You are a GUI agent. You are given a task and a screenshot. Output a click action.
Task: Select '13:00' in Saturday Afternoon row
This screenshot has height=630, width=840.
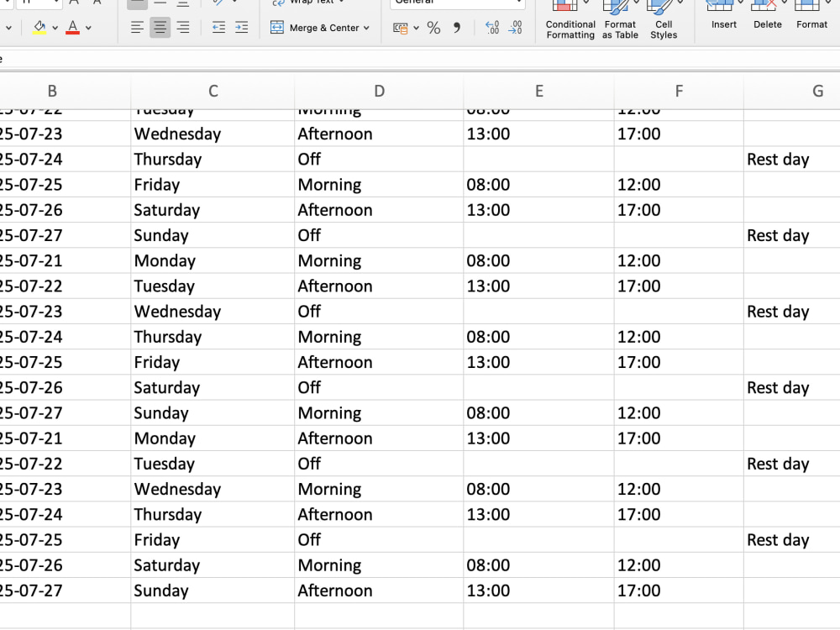[x=539, y=210]
